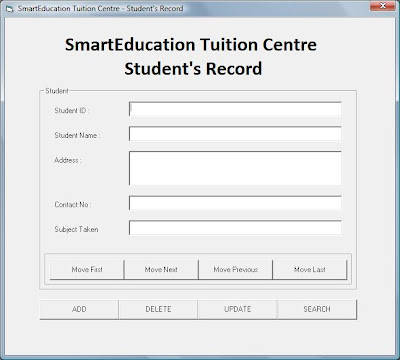Click the 'Student ID :' label
Viewport: 400px width, 360px height.
72,110
